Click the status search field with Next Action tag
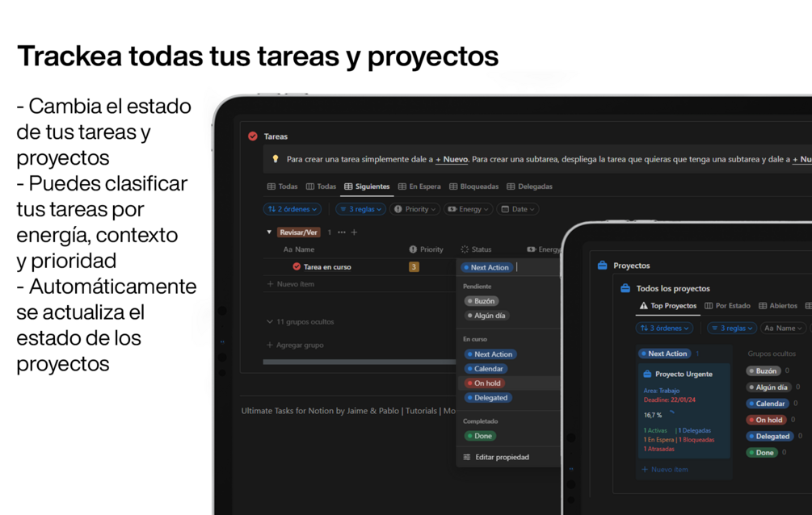 [510, 267]
